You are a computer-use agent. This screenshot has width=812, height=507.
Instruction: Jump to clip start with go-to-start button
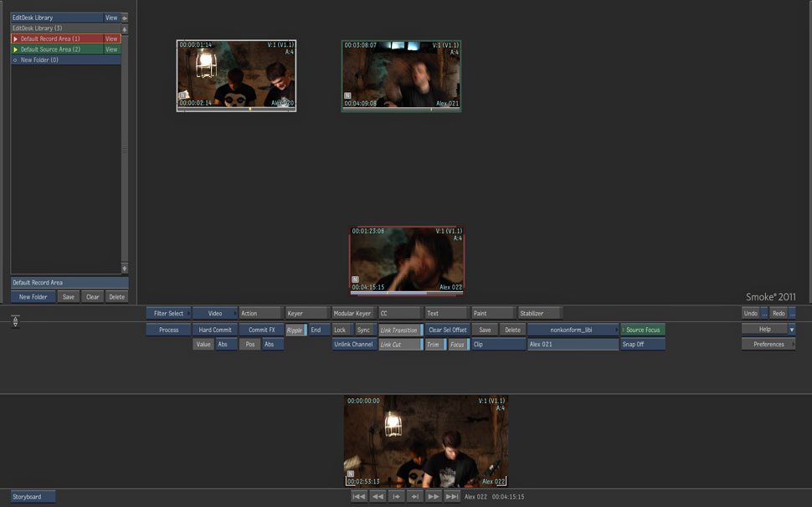(x=358, y=496)
